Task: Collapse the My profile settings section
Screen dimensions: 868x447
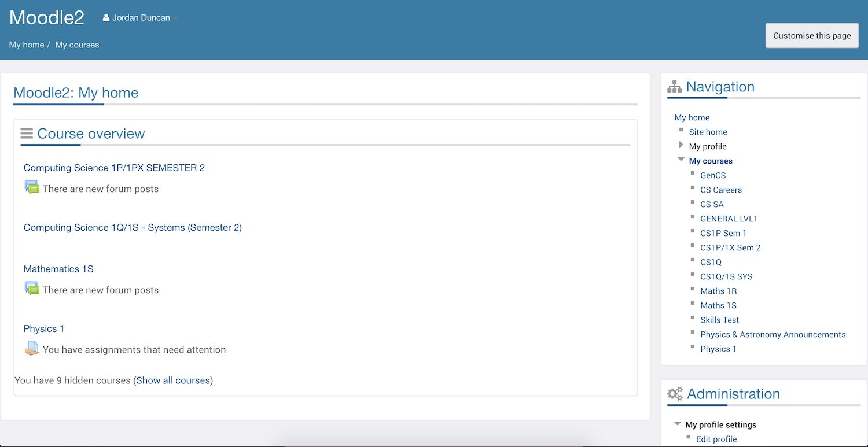Action: [x=678, y=424]
